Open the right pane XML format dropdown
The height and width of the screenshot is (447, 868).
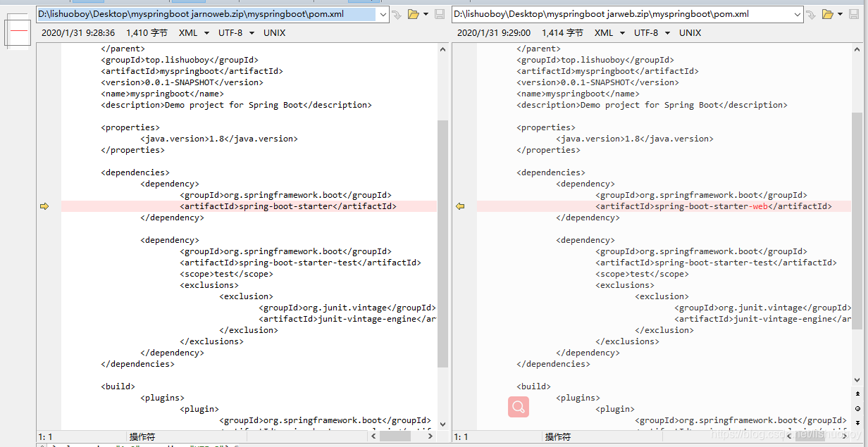pos(609,33)
